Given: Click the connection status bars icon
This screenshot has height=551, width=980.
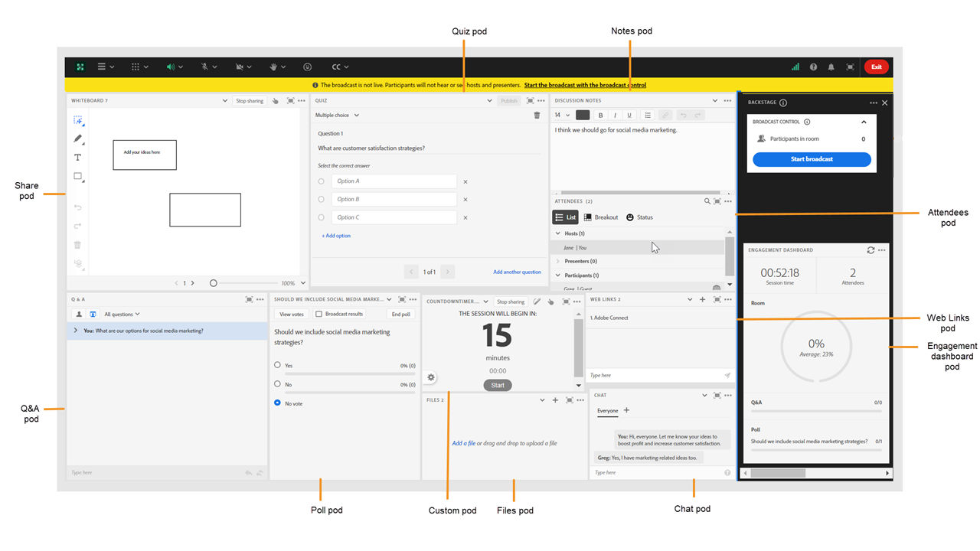Looking at the screenshot, I should (x=795, y=67).
